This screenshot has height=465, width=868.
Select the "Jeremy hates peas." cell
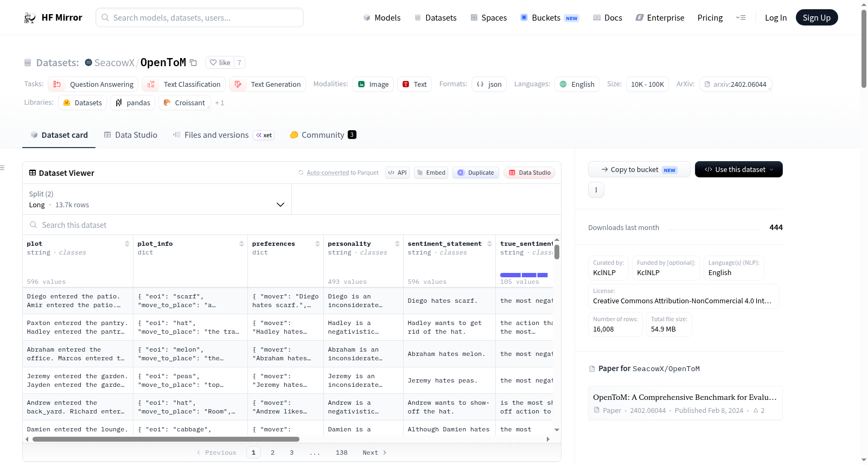tap(449, 380)
